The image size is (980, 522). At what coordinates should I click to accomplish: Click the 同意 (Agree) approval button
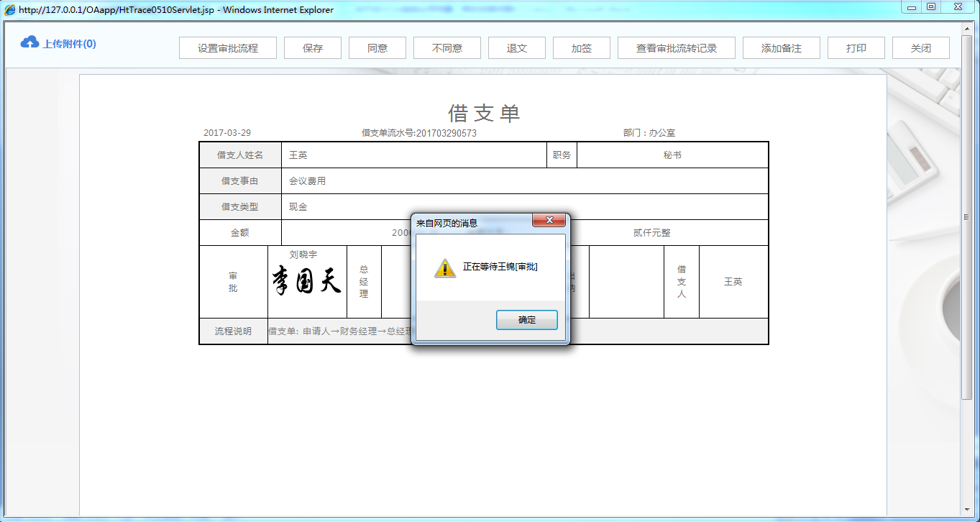(377, 47)
